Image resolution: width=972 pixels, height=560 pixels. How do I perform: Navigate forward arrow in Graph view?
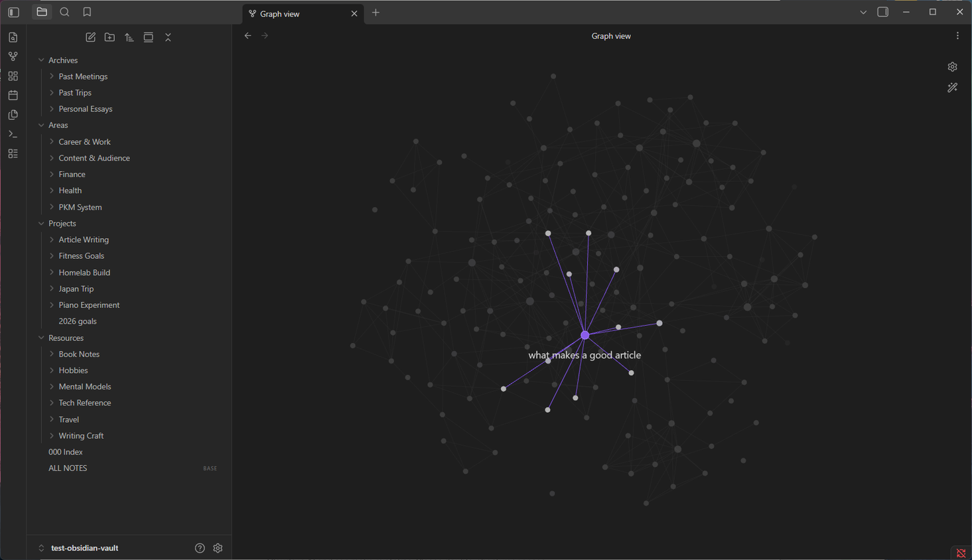point(265,36)
